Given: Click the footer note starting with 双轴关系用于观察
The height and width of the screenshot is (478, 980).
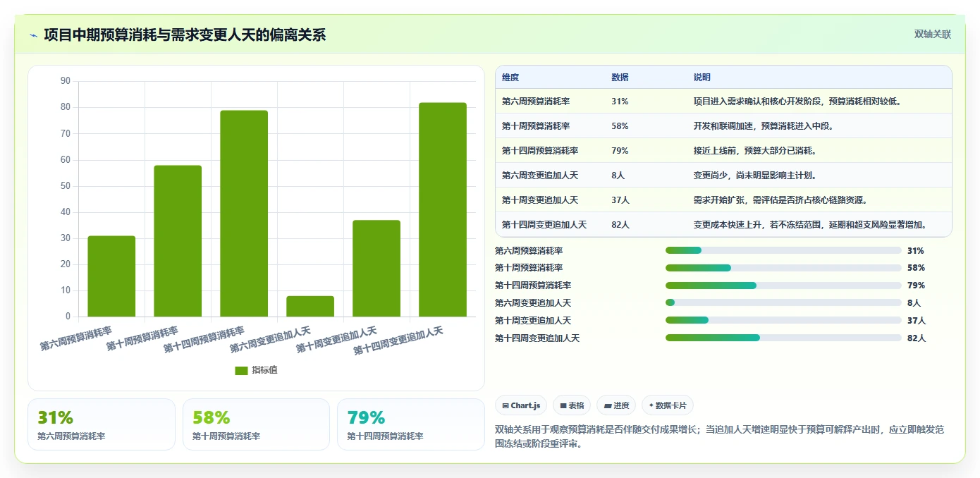Looking at the screenshot, I should [720, 436].
